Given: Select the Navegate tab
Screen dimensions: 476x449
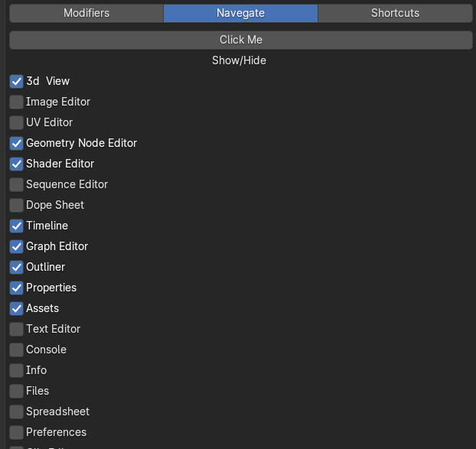Looking at the screenshot, I should point(240,13).
